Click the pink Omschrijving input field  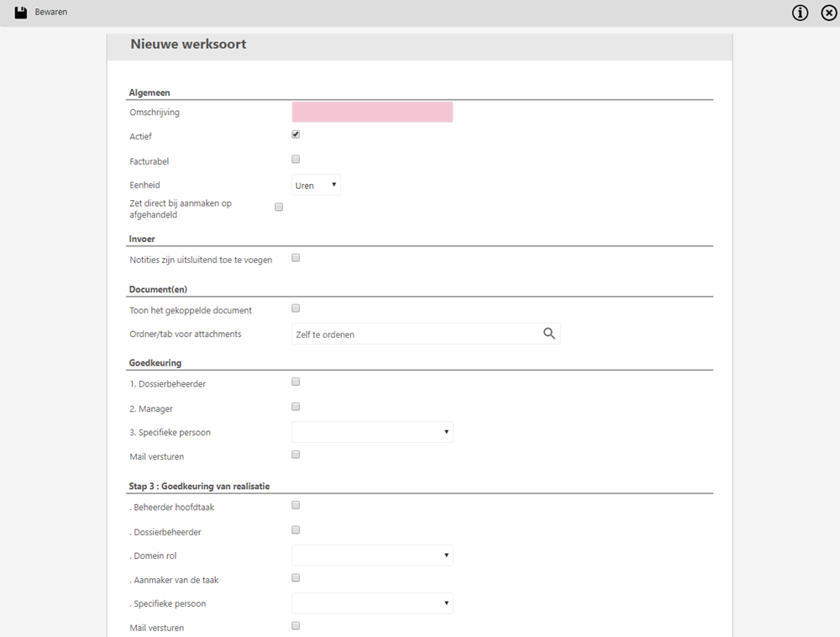(372, 112)
